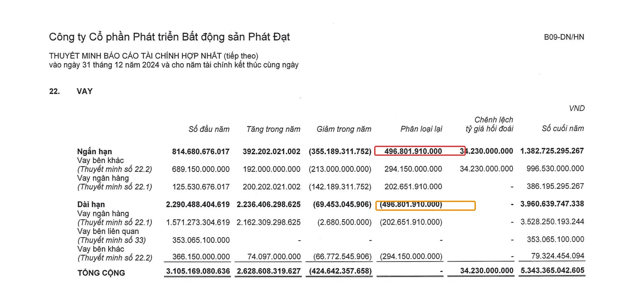The height and width of the screenshot is (295, 644).
Task: Click the 'Thuyết minh số 33' reference
Action: (x=111, y=240)
